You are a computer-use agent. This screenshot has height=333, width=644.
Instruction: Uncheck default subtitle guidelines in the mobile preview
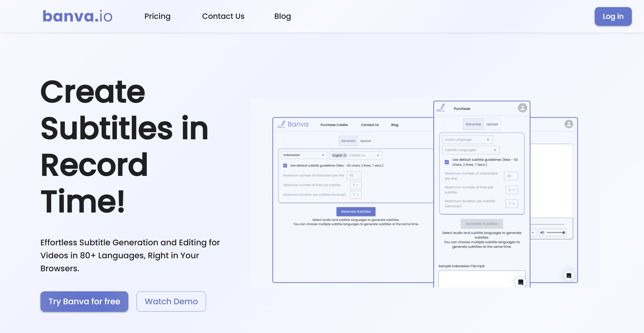(x=447, y=162)
